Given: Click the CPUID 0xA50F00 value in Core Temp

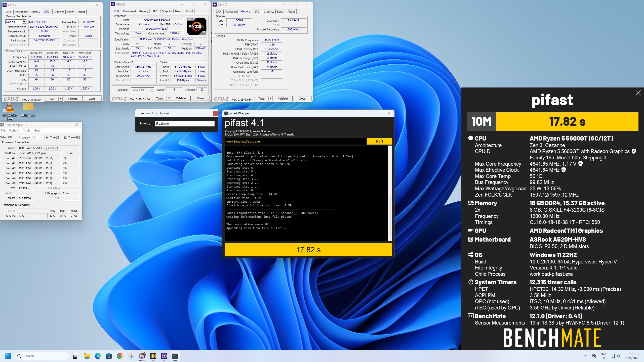Looking at the screenshot, I should point(26,198).
